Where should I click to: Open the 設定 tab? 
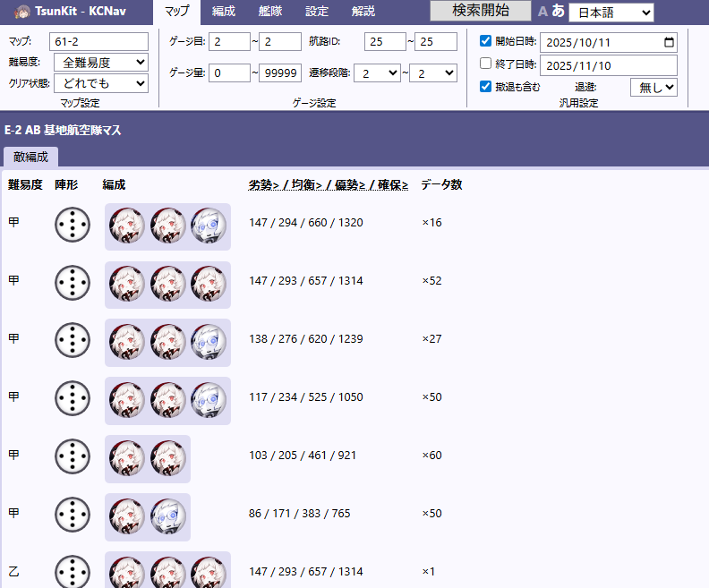pyautogui.click(x=317, y=12)
